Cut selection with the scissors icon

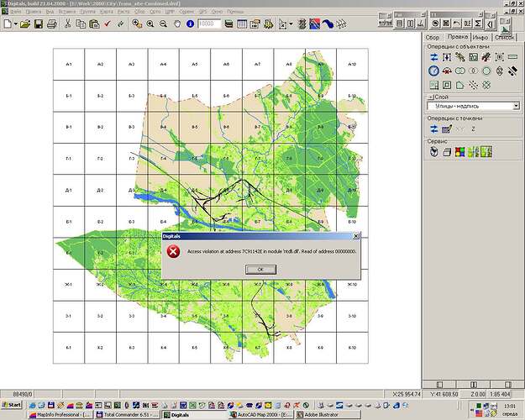[68, 24]
